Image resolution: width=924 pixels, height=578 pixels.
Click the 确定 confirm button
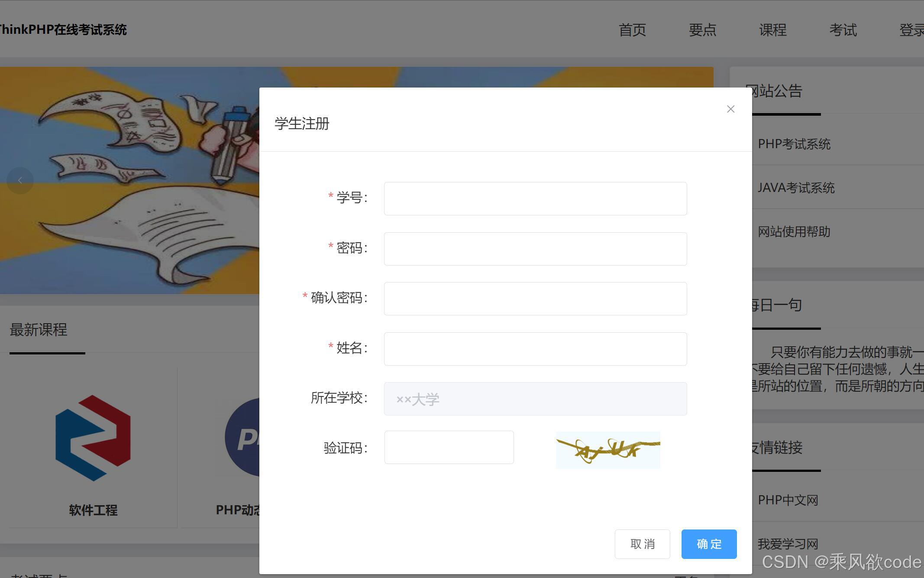[x=709, y=544]
